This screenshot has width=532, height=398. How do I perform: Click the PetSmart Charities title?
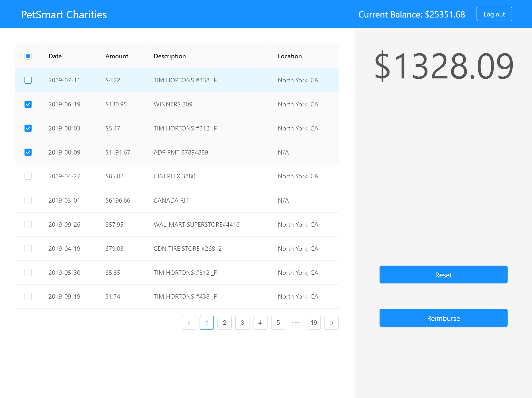pyautogui.click(x=64, y=15)
